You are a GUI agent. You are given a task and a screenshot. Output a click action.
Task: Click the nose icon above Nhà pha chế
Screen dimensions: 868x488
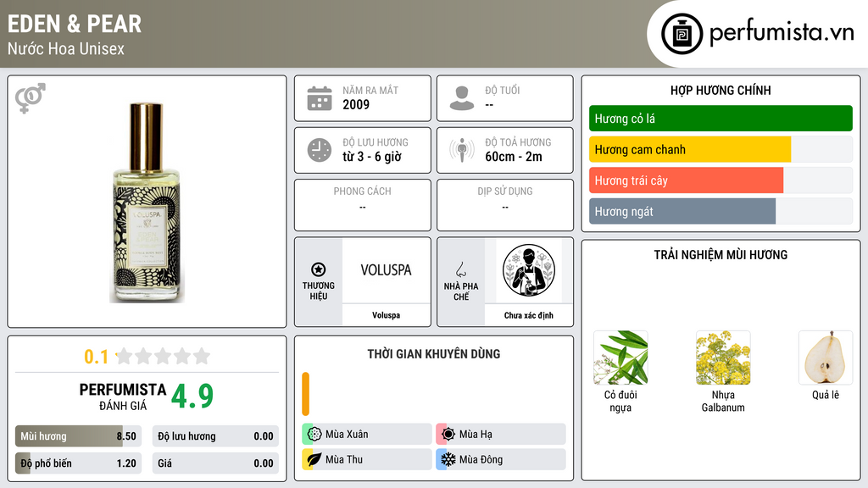460,269
